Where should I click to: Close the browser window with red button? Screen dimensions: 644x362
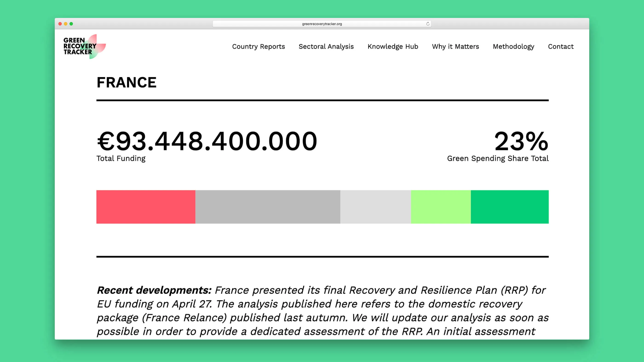[60, 24]
